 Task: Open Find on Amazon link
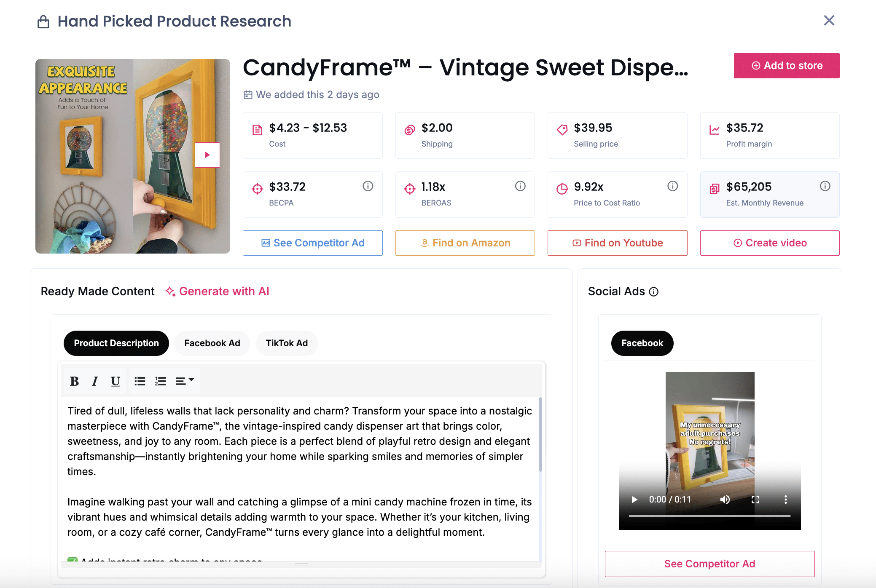click(465, 243)
